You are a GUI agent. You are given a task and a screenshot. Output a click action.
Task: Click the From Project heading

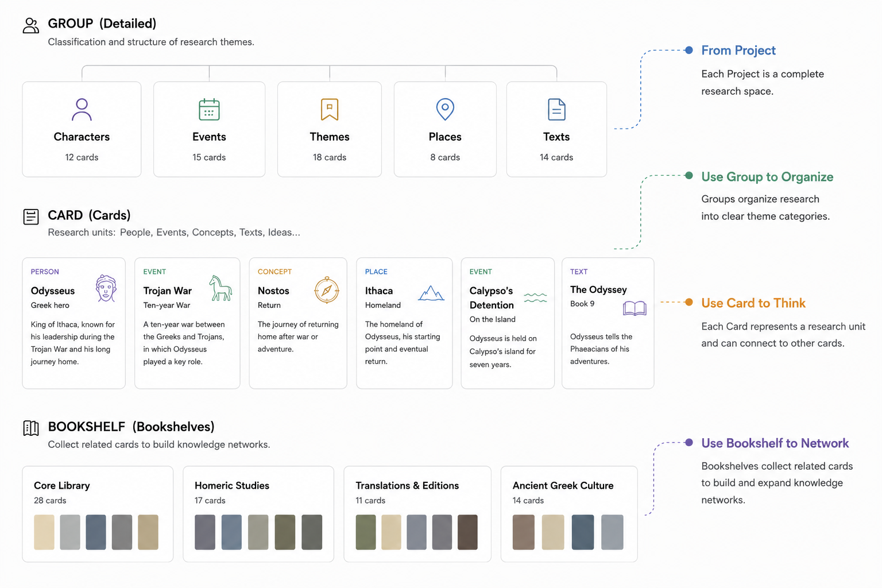738,51
